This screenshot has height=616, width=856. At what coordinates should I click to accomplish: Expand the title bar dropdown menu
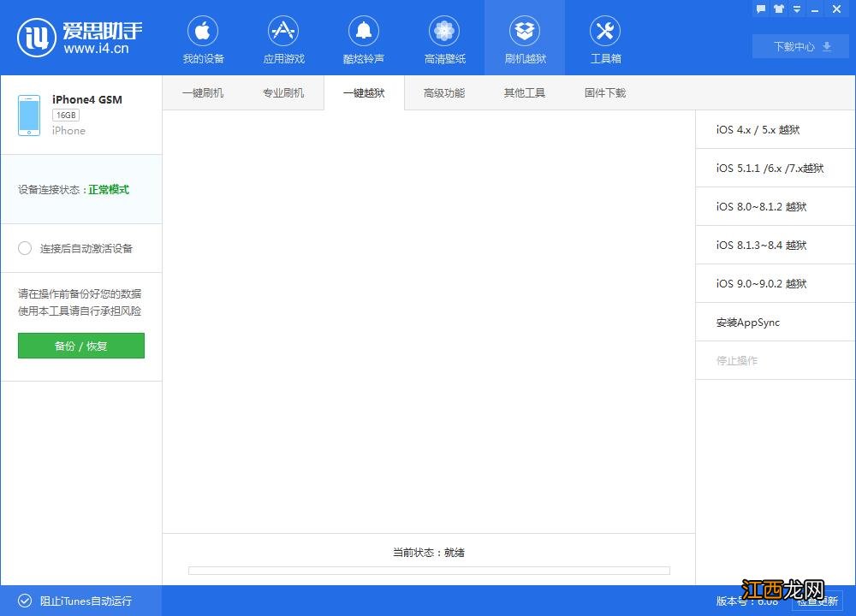click(x=797, y=9)
